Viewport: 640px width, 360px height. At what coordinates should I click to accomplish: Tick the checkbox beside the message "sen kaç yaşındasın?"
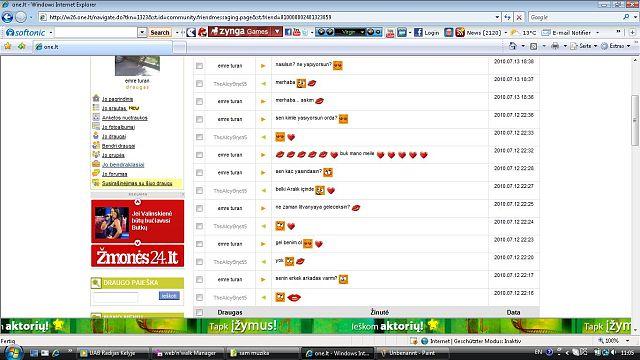[x=199, y=173]
